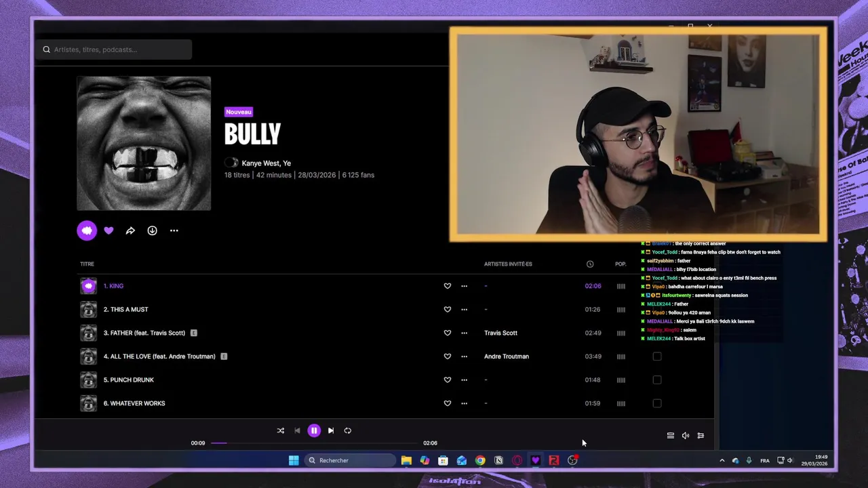Click the taskbar Rechercher search box
The width and height of the screenshot is (868, 488).
[x=349, y=460]
